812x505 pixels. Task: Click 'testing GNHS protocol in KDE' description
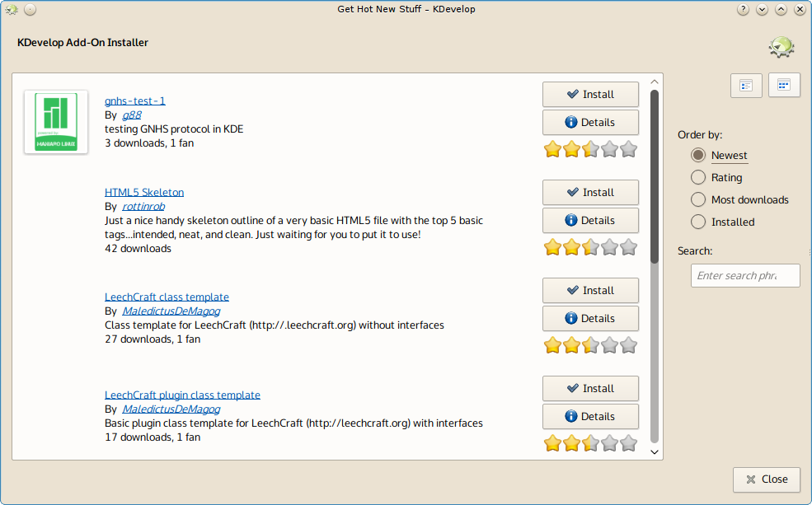click(174, 129)
